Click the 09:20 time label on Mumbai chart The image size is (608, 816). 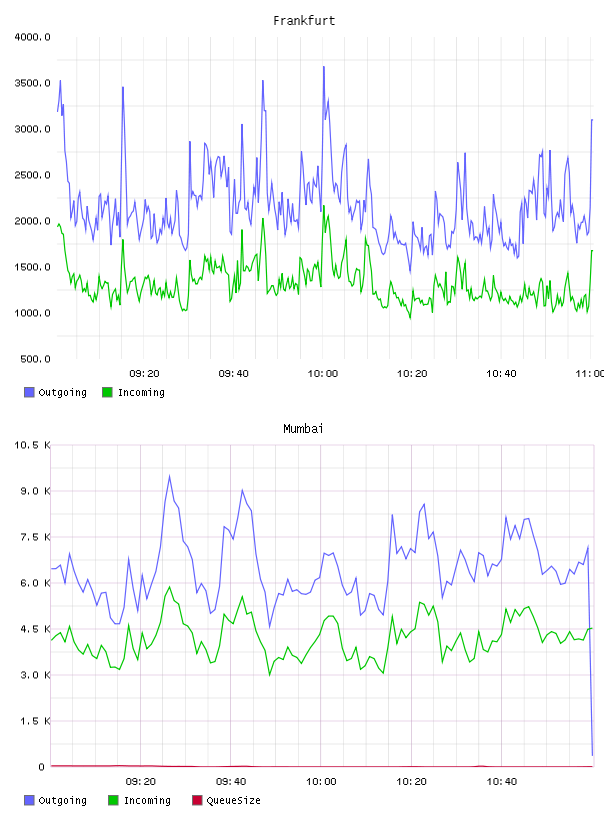point(141,782)
